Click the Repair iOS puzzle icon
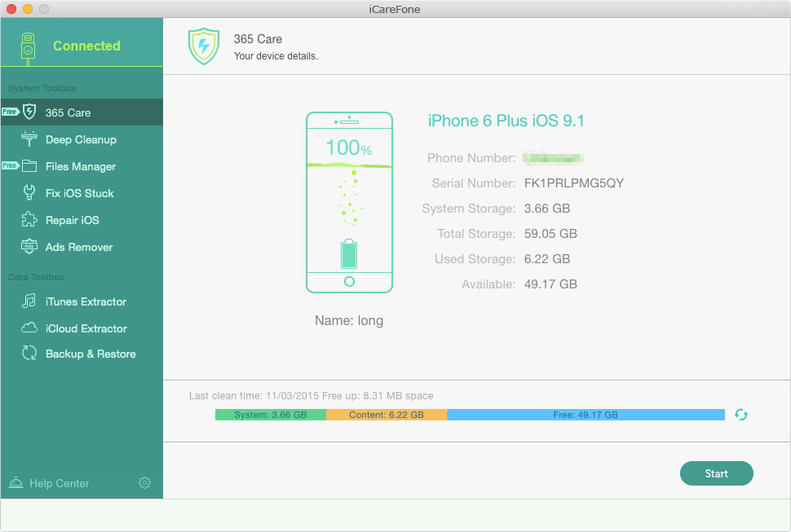791x532 pixels. 29,219
